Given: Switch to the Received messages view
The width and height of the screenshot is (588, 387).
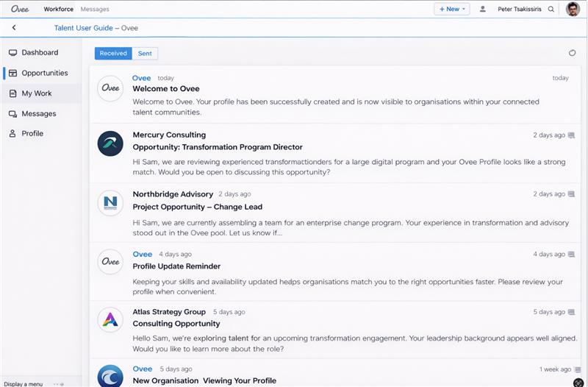Looking at the screenshot, I should [x=113, y=53].
